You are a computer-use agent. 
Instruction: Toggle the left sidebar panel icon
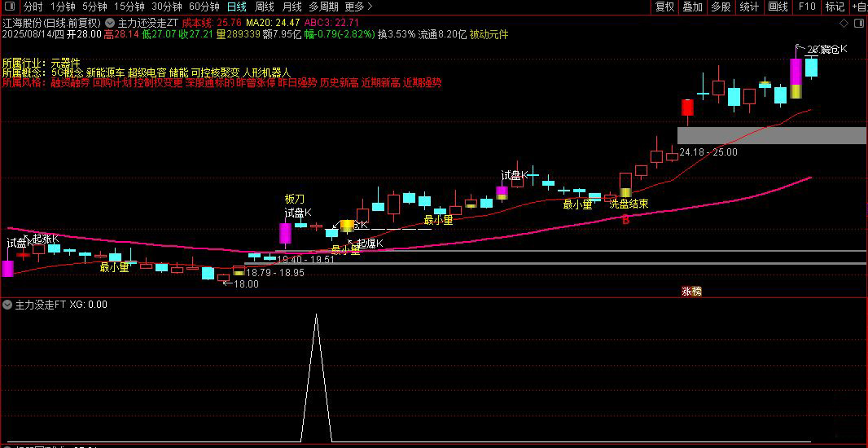click(11, 7)
